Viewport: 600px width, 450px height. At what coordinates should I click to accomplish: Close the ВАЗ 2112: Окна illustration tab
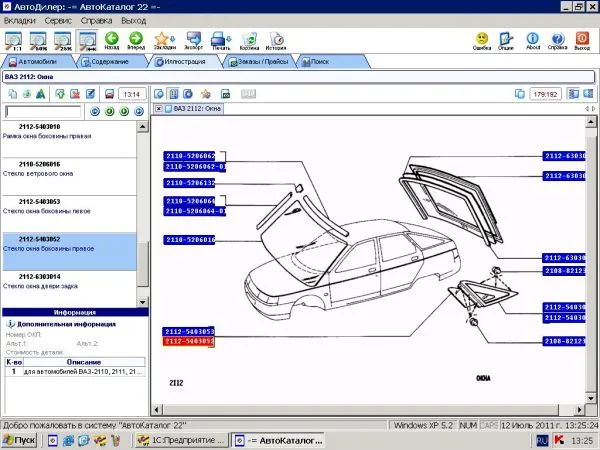(x=158, y=109)
